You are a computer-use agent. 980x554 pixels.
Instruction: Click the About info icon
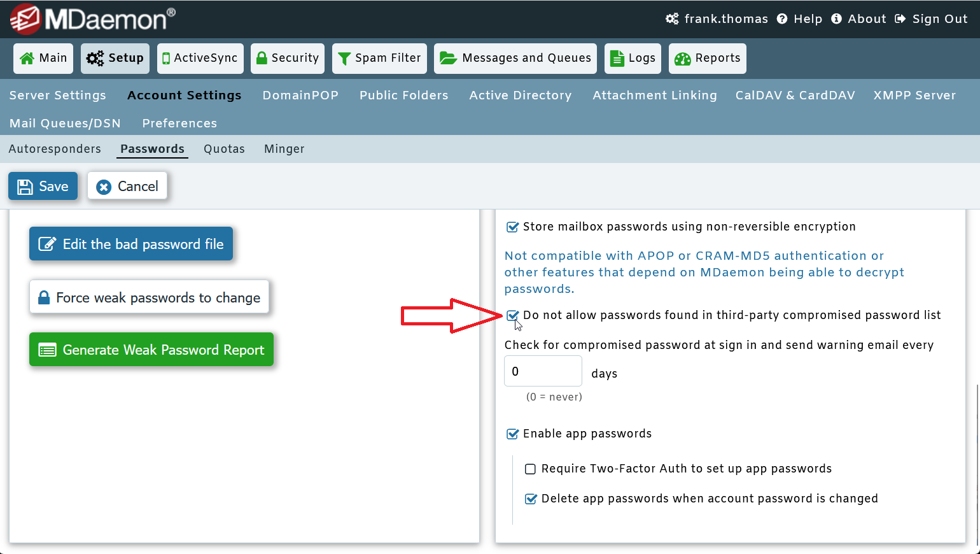tap(836, 18)
